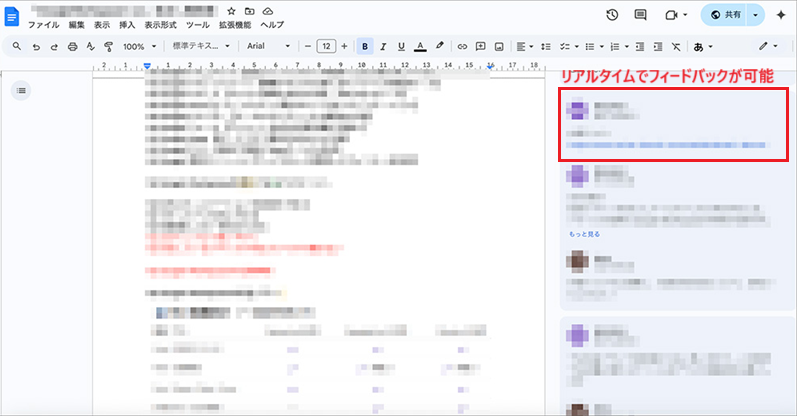Click the right indent marker on the ruler

pyautogui.click(x=490, y=66)
